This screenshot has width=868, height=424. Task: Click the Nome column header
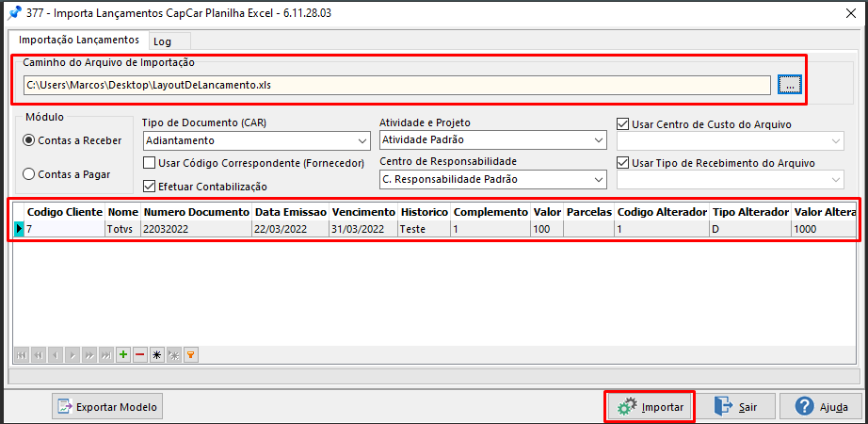click(x=123, y=212)
